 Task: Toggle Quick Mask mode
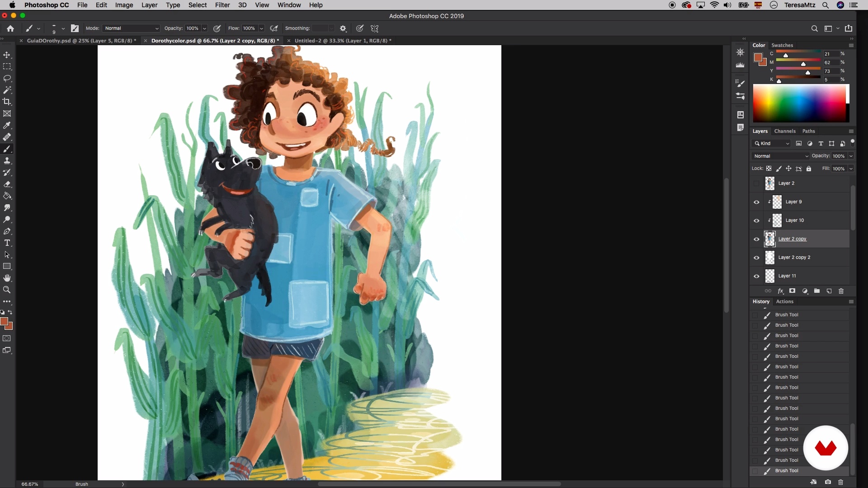(7, 338)
